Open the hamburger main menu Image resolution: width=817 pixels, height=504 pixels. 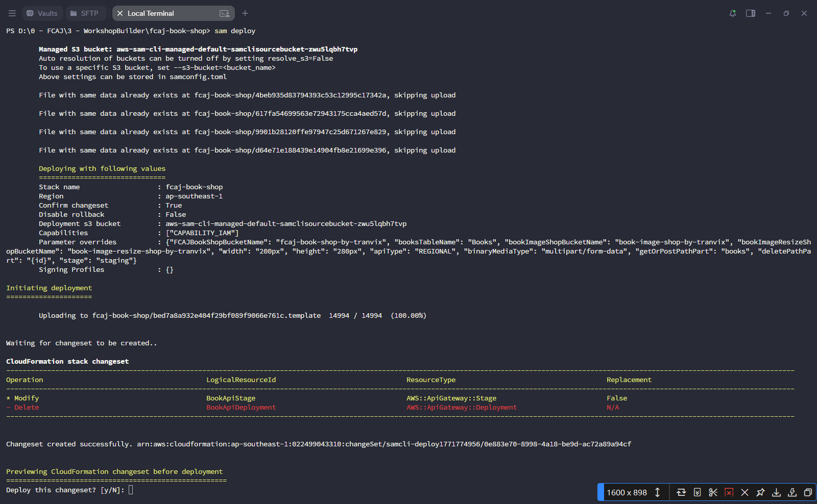click(12, 13)
